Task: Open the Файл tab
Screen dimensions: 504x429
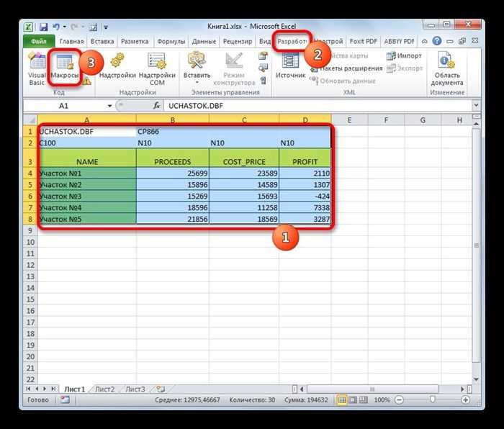Action: click(39, 42)
